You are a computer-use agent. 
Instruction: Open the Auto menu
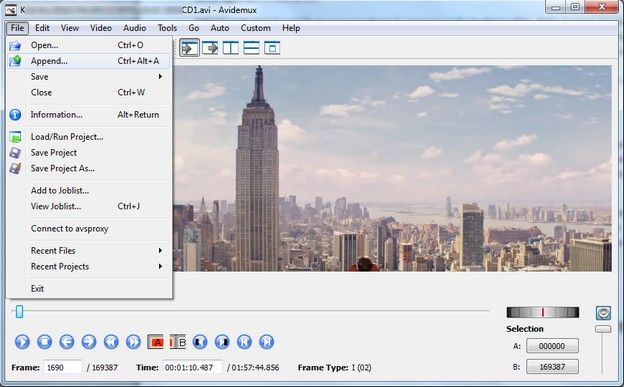click(x=220, y=28)
